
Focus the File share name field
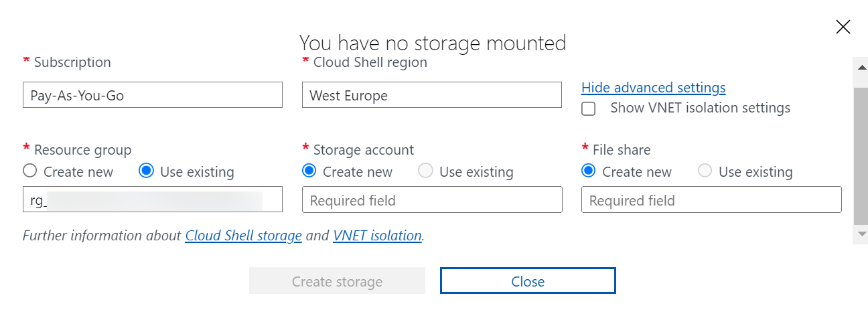(711, 200)
